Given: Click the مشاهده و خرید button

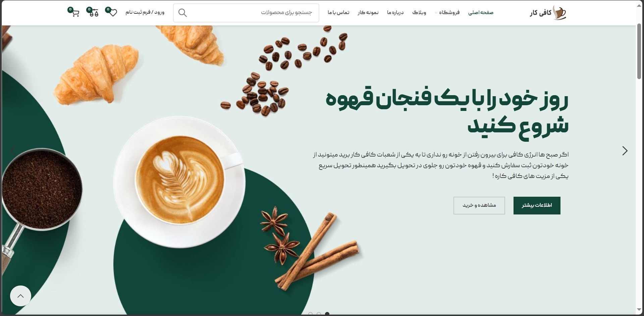Looking at the screenshot, I should [x=479, y=205].
